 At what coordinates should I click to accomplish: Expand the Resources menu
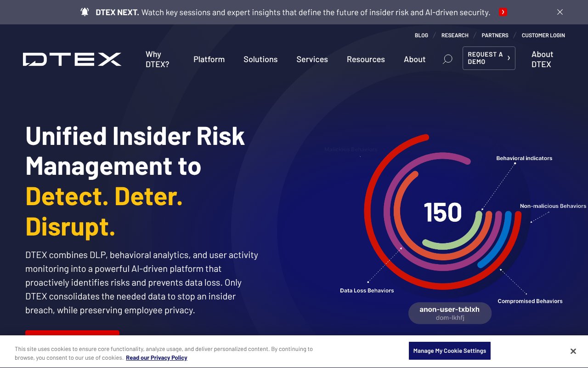point(366,59)
